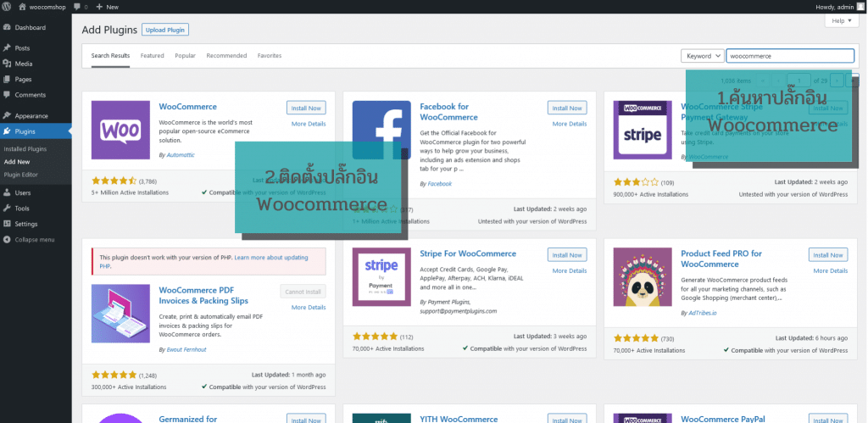This screenshot has width=868, height=423.
Task: Open the Keyword search type dropdown
Action: 702,56
